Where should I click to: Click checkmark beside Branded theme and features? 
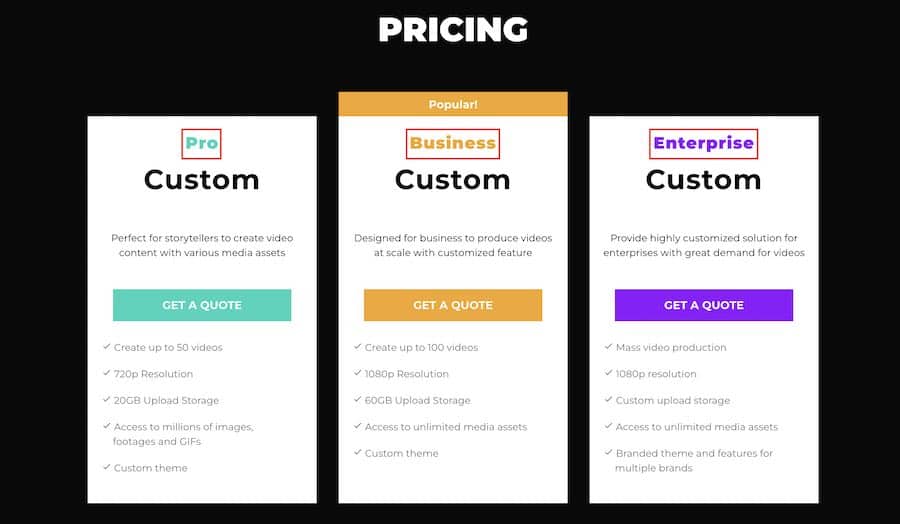coord(608,452)
